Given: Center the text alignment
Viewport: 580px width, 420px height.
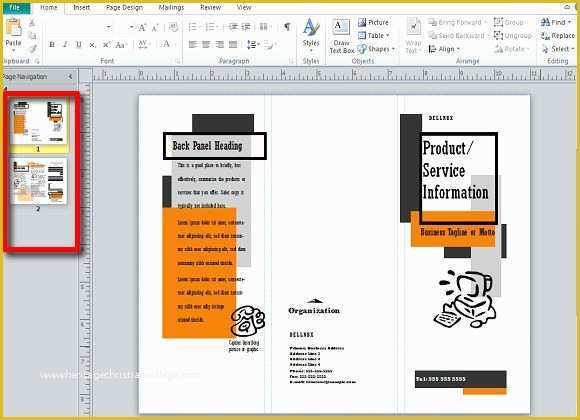Looking at the screenshot, I should coord(206,45).
